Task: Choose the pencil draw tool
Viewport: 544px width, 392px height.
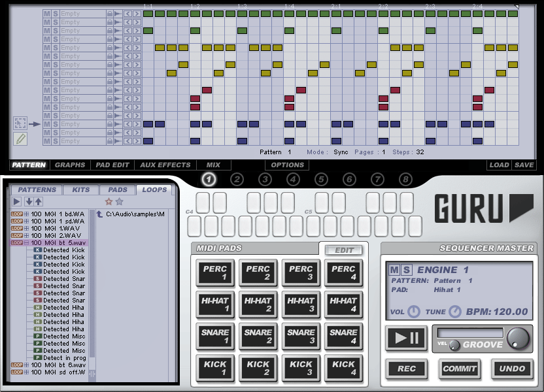Action: tap(20, 139)
